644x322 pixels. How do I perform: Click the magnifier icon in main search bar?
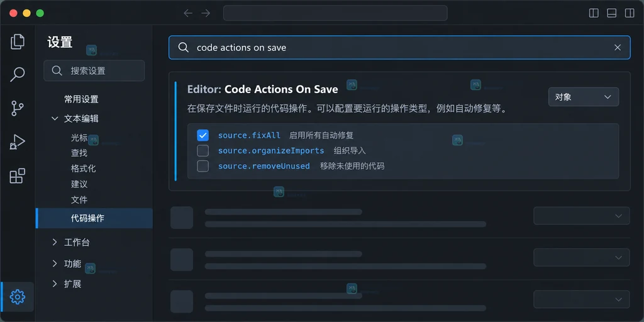183,47
